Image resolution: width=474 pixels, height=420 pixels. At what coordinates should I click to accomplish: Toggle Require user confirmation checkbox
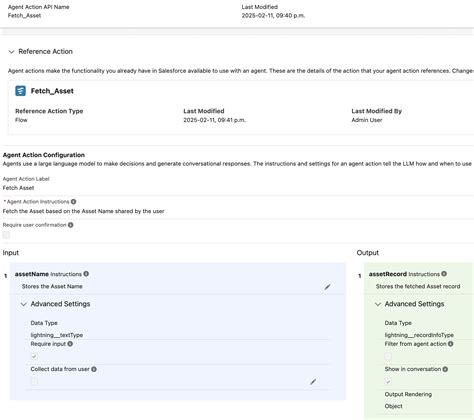tap(6, 235)
